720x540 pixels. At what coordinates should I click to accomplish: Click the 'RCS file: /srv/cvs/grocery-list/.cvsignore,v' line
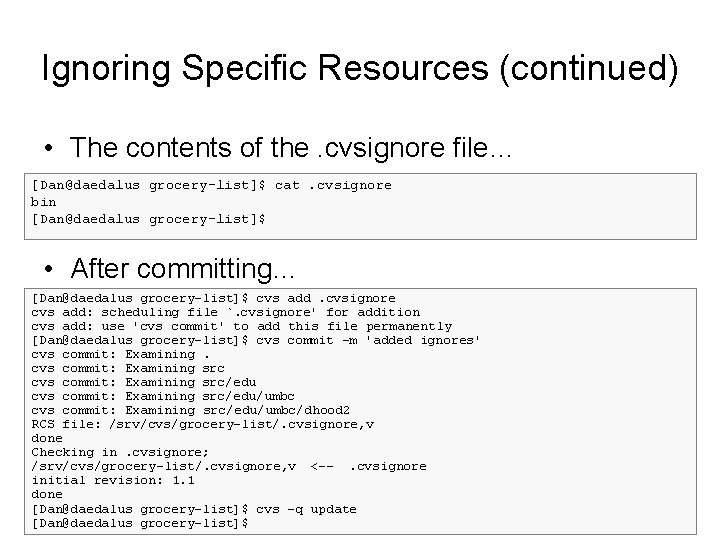(202, 424)
